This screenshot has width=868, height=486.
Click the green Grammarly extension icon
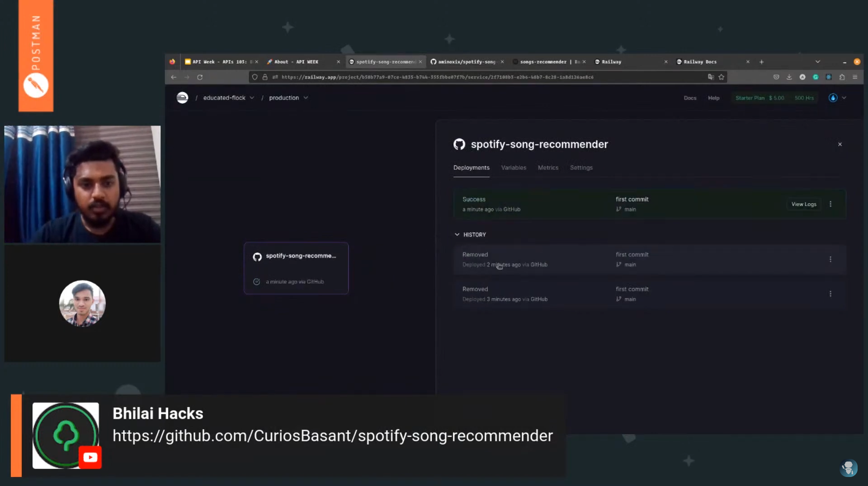tap(816, 77)
